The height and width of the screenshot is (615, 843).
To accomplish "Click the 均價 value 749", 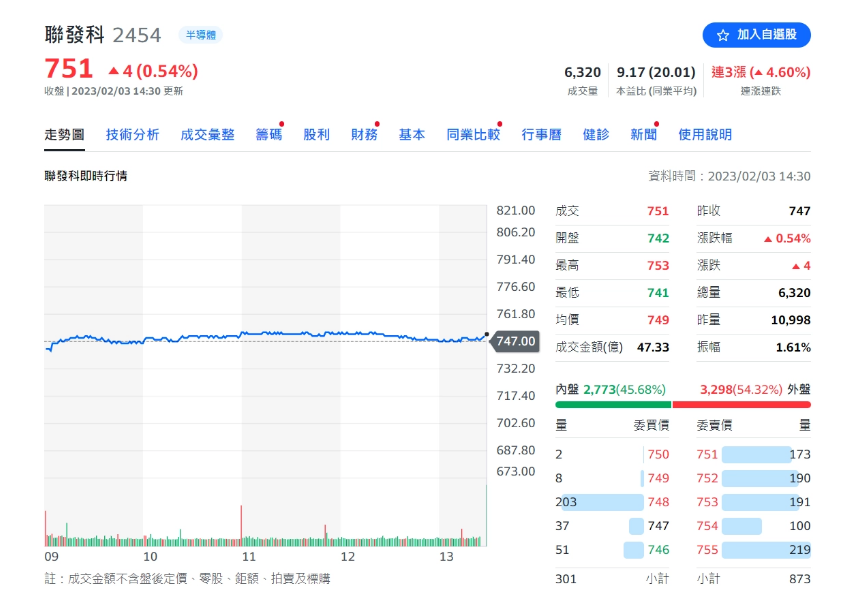I will click(x=658, y=320).
